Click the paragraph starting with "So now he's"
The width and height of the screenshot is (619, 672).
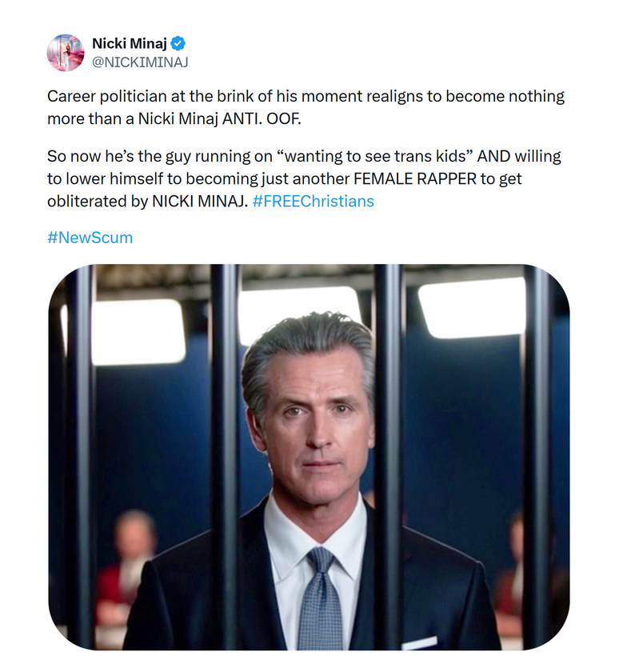pos(304,178)
